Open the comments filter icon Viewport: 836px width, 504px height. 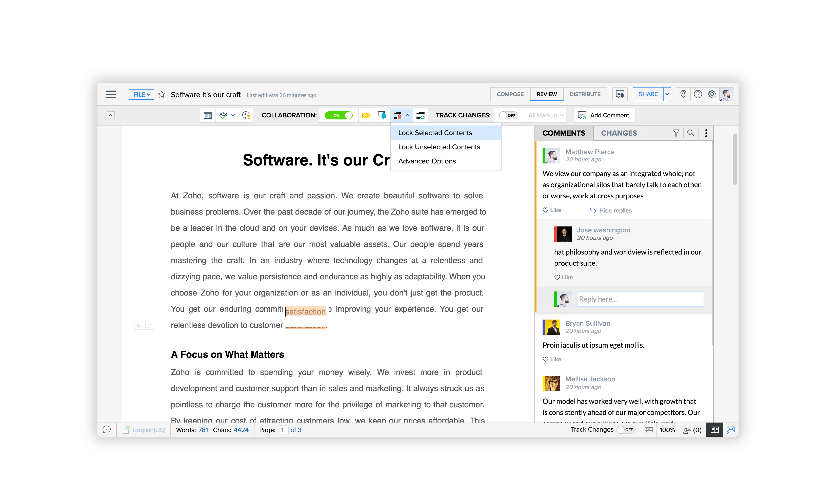676,133
